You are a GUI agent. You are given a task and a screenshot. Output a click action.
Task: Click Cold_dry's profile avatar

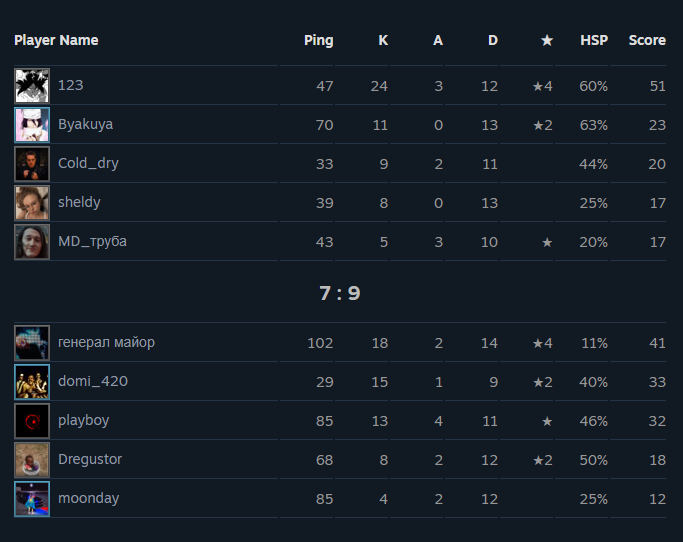(x=32, y=164)
